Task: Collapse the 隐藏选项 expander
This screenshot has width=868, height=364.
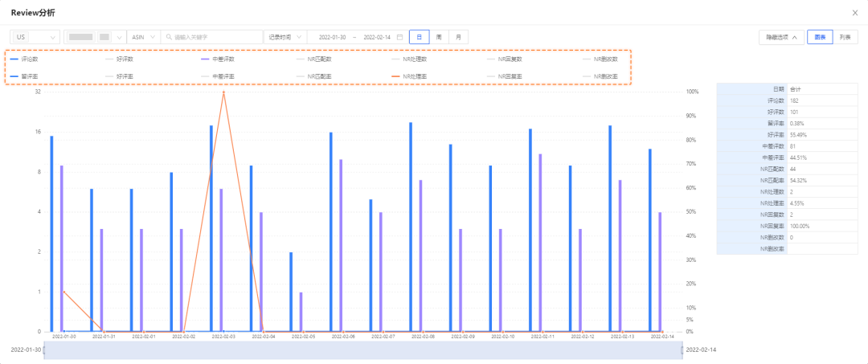Action: [x=781, y=37]
